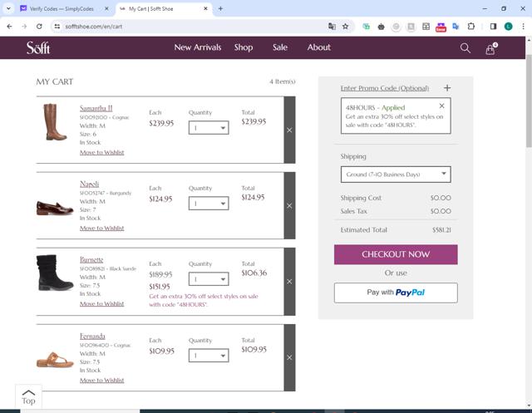This screenshot has height=413, width=532.
Task: Close the Verify Codes SimplyCodes tab
Action: pos(106,8)
